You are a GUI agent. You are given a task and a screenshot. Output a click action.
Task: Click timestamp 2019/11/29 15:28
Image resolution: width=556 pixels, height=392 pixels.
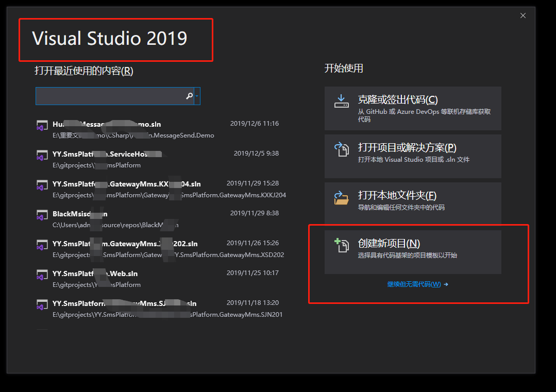point(252,183)
